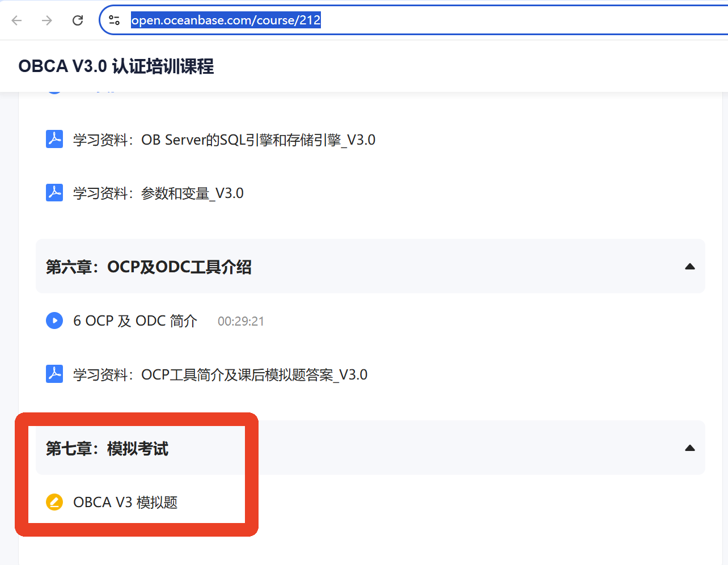Open site info icon in address bar

(x=114, y=20)
